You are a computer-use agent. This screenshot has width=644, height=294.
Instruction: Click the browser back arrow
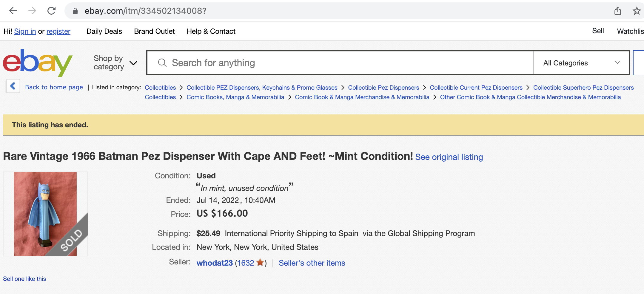[13, 11]
